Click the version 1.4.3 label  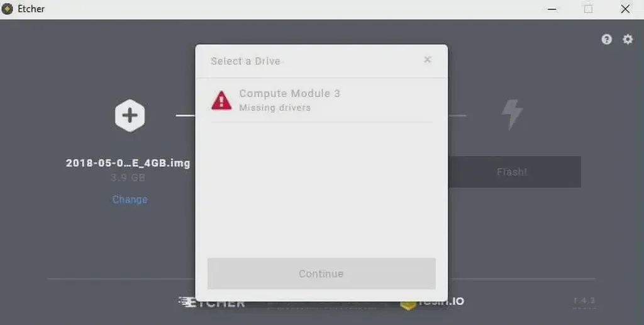click(584, 300)
